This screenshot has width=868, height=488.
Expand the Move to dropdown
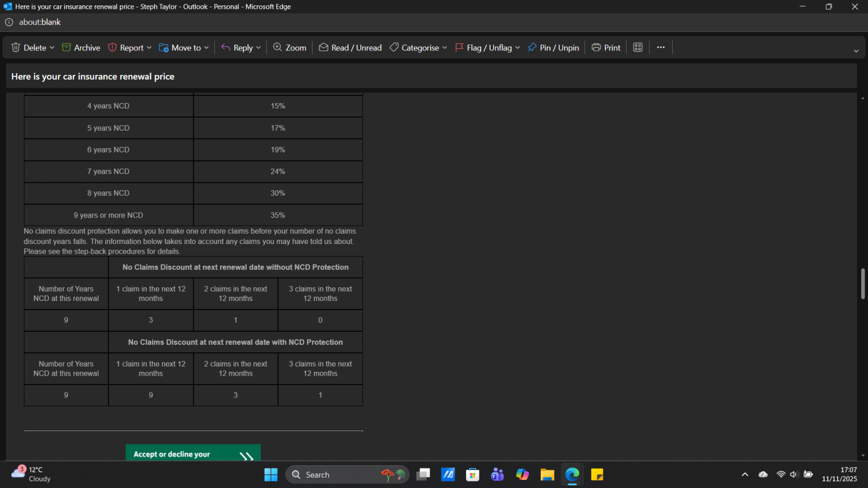click(206, 48)
